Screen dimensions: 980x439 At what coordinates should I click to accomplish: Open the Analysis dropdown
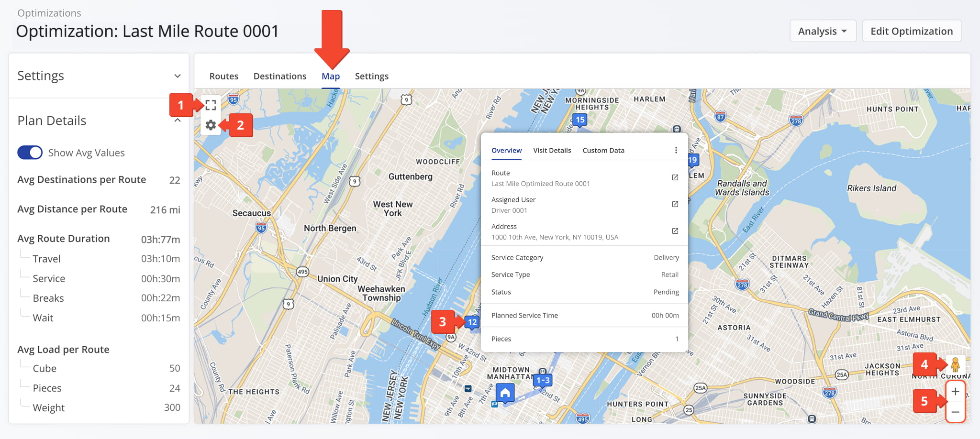(823, 31)
